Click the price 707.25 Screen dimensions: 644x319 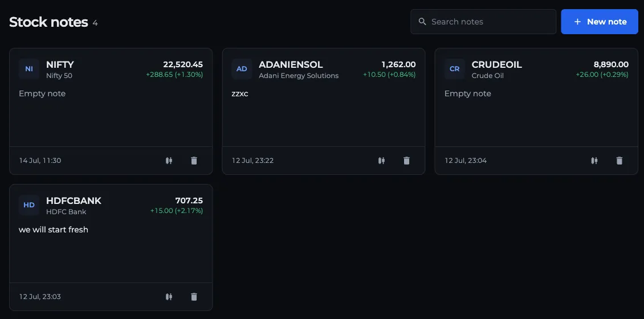pyautogui.click(x=189, y=201)
